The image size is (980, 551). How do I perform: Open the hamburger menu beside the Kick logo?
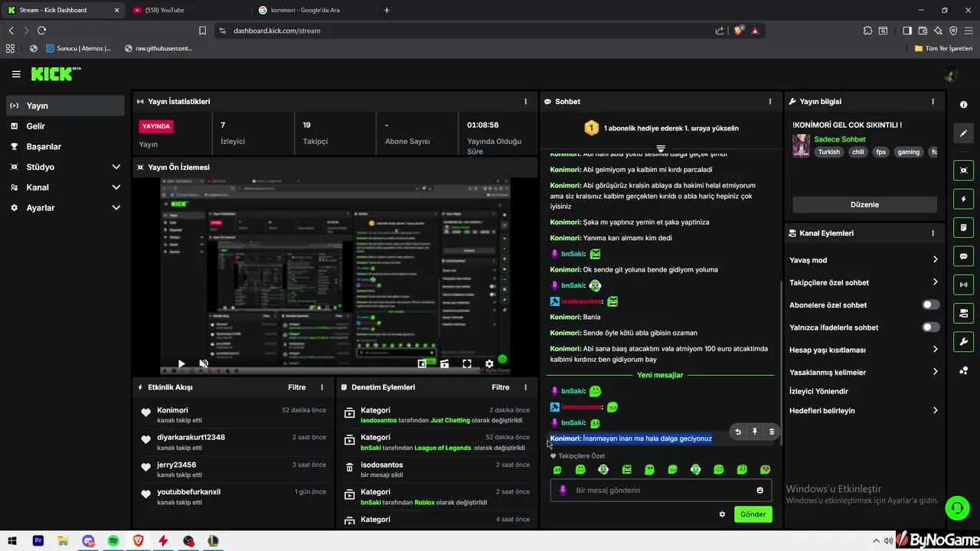click(16, 74)
